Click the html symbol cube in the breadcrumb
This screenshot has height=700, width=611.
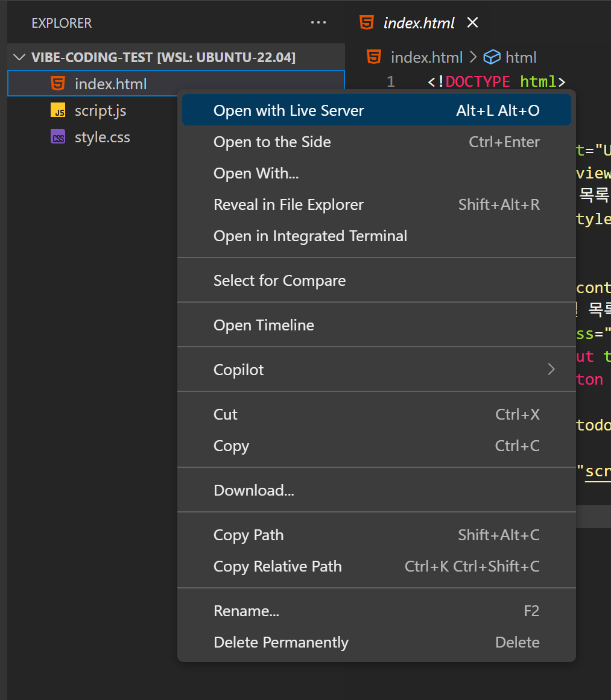(x=493, y=57)
